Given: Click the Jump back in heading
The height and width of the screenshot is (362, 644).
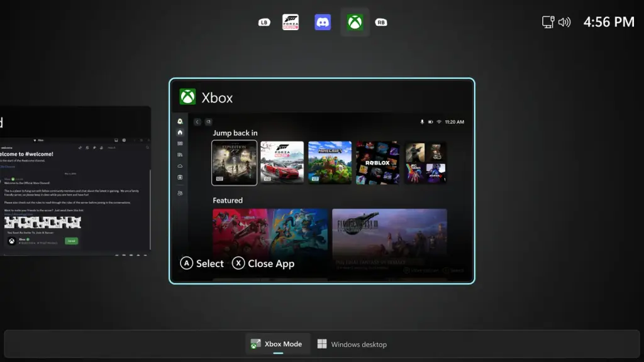Looking at the screenshot, I should pos(235,133).
